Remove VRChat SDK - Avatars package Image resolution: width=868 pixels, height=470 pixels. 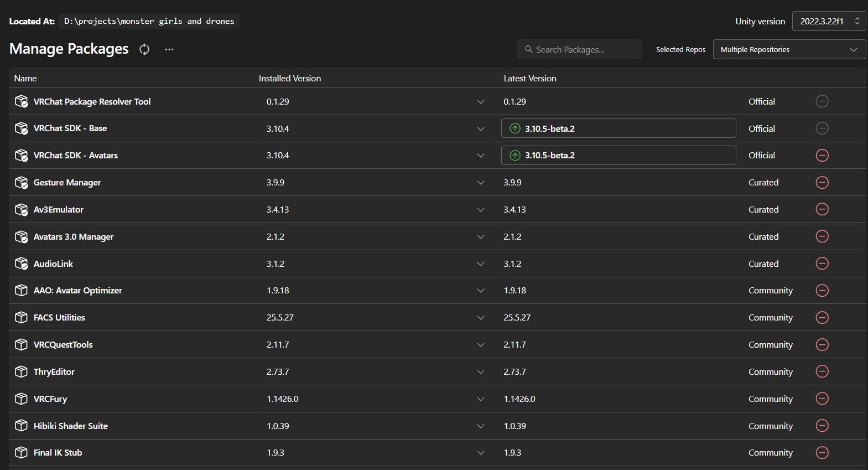822,156
